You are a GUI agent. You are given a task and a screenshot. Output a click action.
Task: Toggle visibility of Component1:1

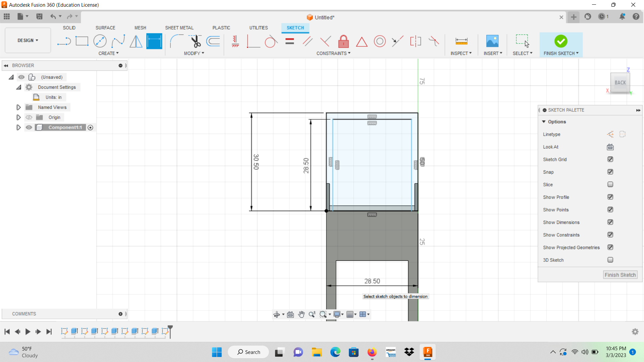(x=29, y=127)
